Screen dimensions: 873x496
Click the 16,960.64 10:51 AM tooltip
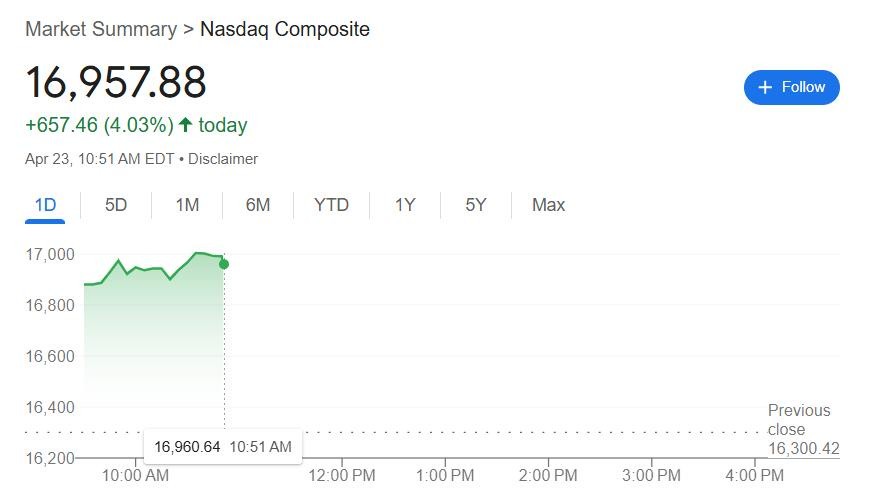click(223, 446)
